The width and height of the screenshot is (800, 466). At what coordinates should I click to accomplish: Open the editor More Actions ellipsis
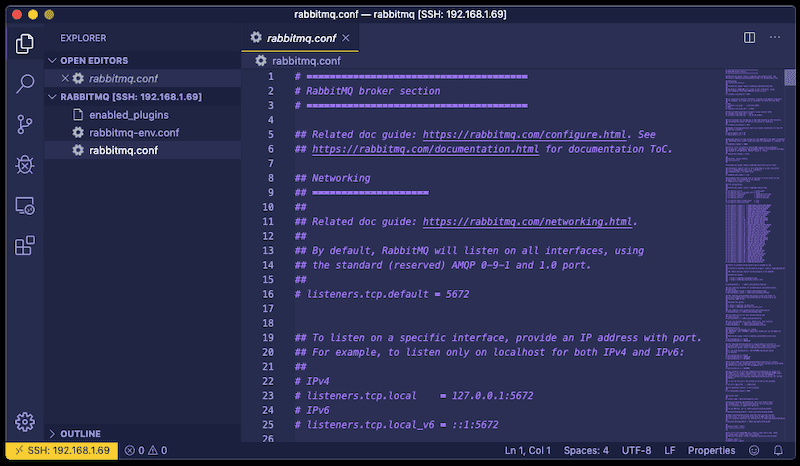tap(774, 37)
